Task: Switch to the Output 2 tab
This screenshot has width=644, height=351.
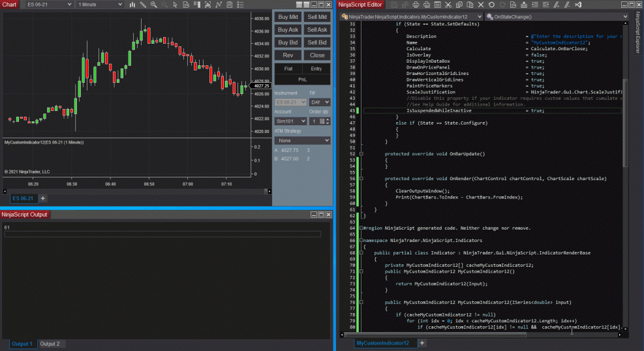Action: click(50, 344)
